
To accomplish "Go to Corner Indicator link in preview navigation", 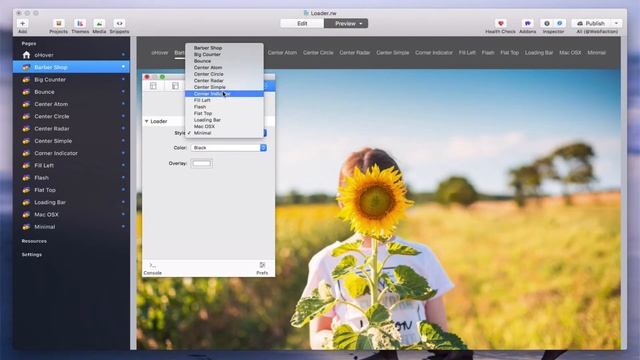I will tap(433, 53).
